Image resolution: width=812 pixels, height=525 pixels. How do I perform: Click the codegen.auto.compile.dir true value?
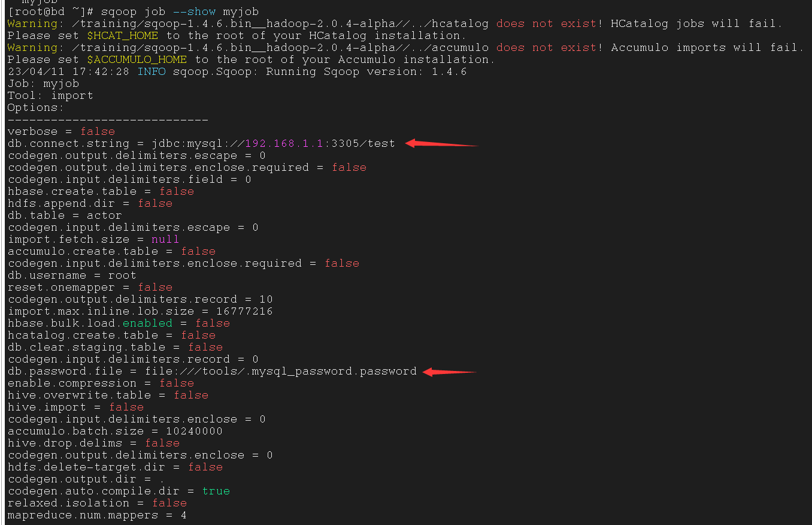pos(216,491)
